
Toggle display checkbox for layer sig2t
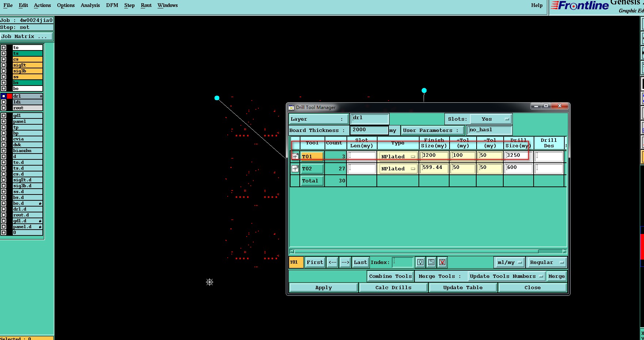4,65
